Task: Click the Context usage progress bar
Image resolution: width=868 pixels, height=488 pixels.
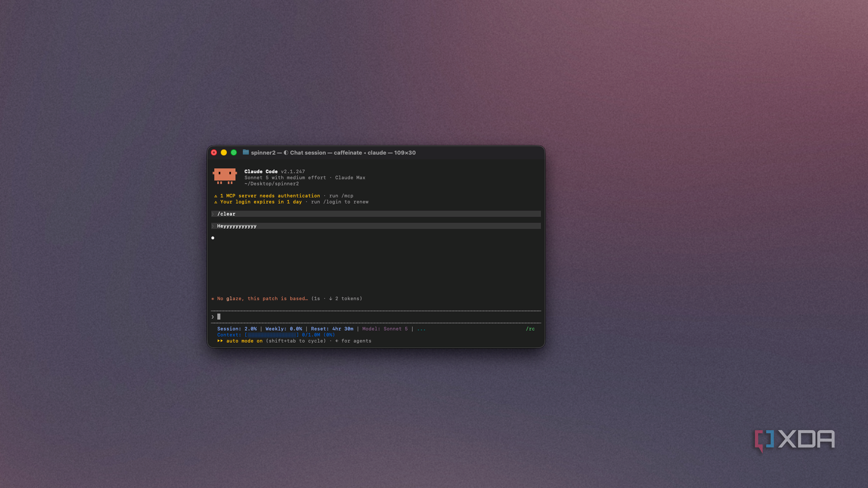Action: pos(271,335)
